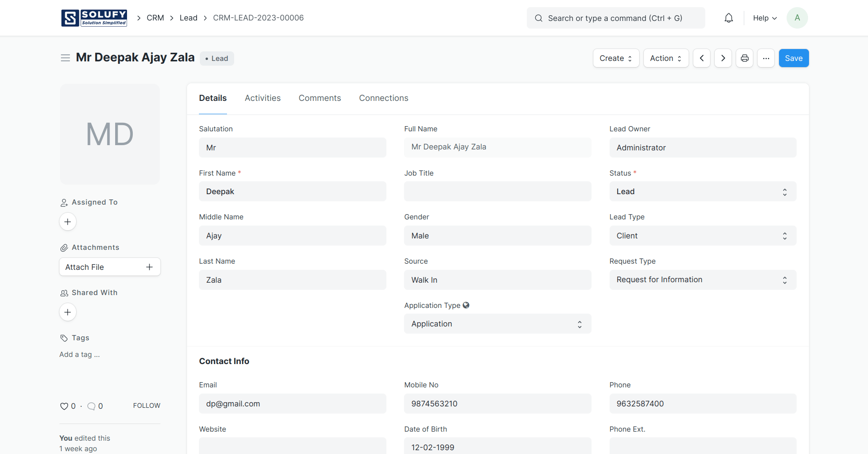Edit the Phone field
868x454 pixels.
[x=702, y=404]
